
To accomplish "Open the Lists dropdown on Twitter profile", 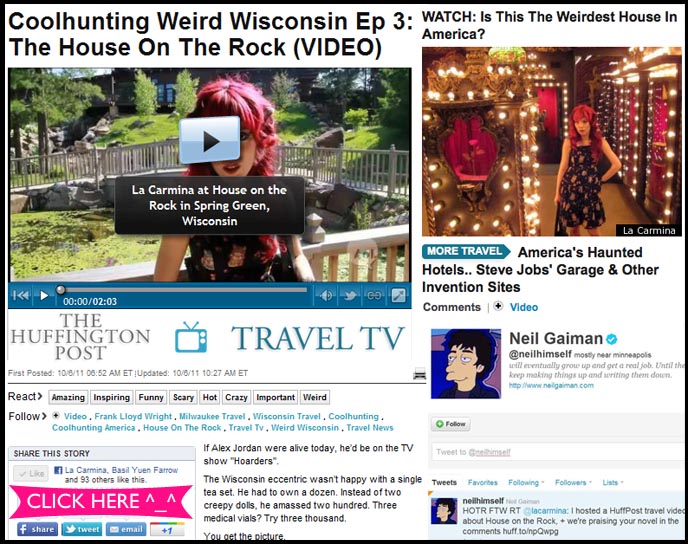I will 613,483.
